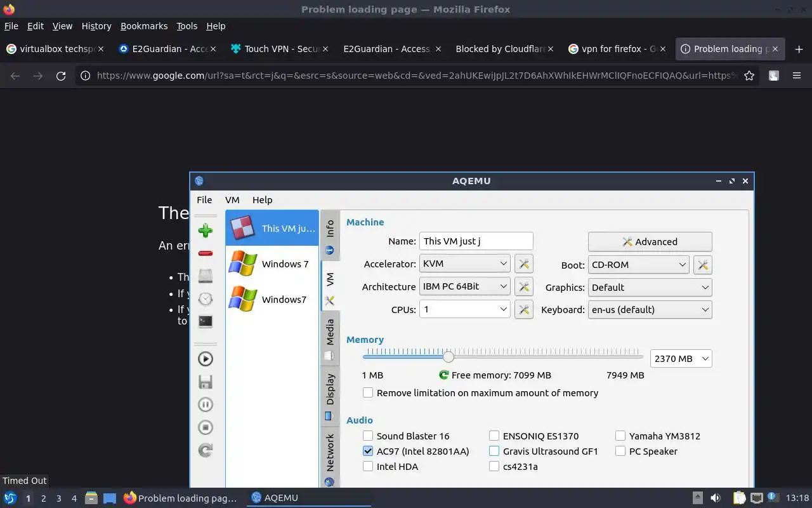Open Firefox History menu
Viewport: 812px width, 508px height.
pyautogui.click(x=96, y=26)
